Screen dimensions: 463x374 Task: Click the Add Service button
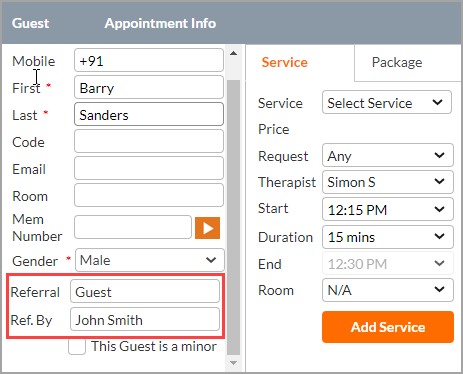tap(388, 327)
